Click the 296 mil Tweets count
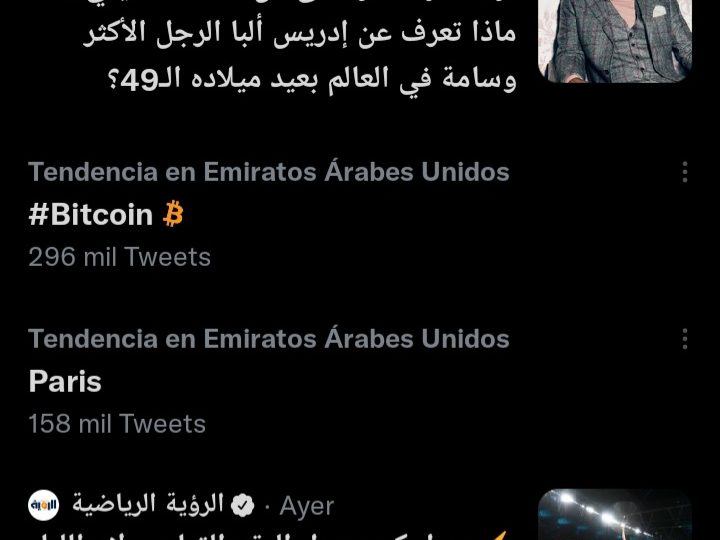 coord(119,257)
